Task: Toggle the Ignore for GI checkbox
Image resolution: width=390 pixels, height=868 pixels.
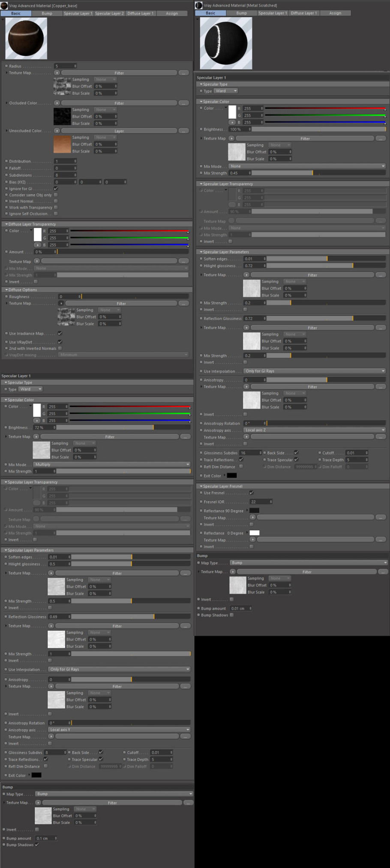Action: tap(56, 188)
